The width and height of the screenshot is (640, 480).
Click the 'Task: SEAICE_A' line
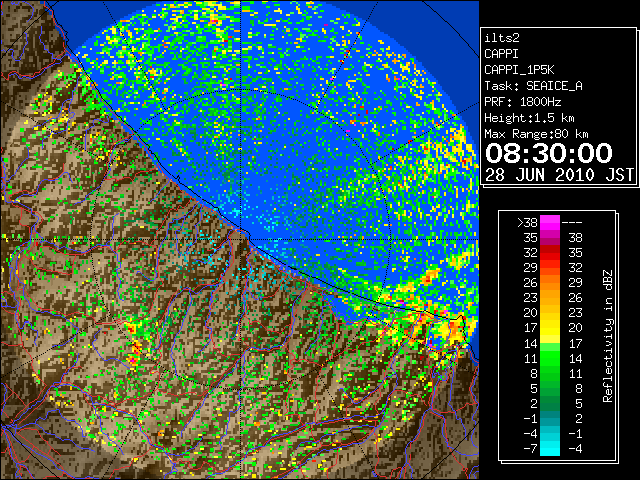(x=533, y=86)
